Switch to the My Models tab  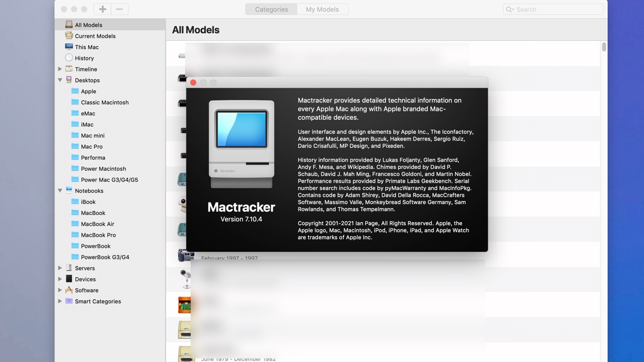[323, 9]
